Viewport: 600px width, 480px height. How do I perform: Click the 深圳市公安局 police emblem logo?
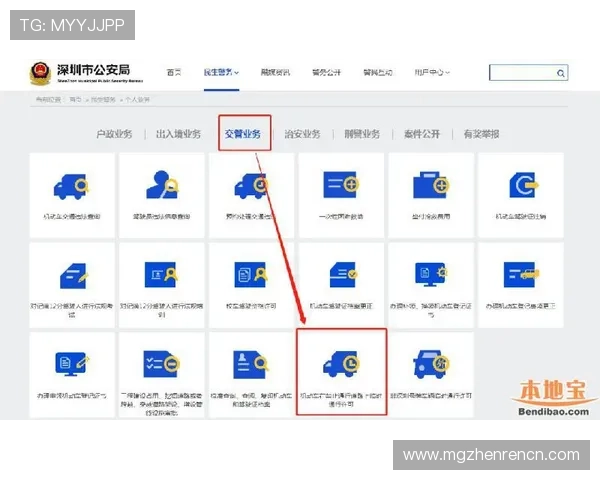tap(41, 73)
